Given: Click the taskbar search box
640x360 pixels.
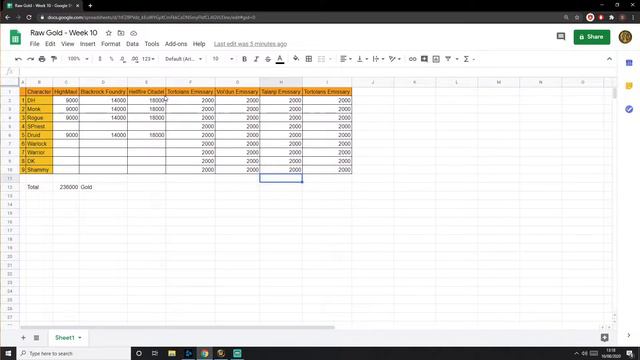Looking at the screenshot, I should point(74,353).
